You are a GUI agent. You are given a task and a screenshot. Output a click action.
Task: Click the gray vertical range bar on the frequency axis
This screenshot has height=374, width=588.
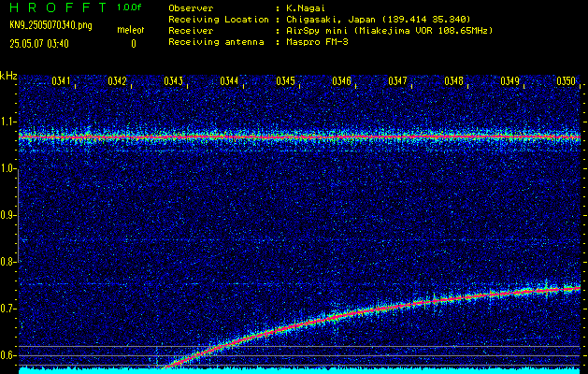click(x=18, y=216)
